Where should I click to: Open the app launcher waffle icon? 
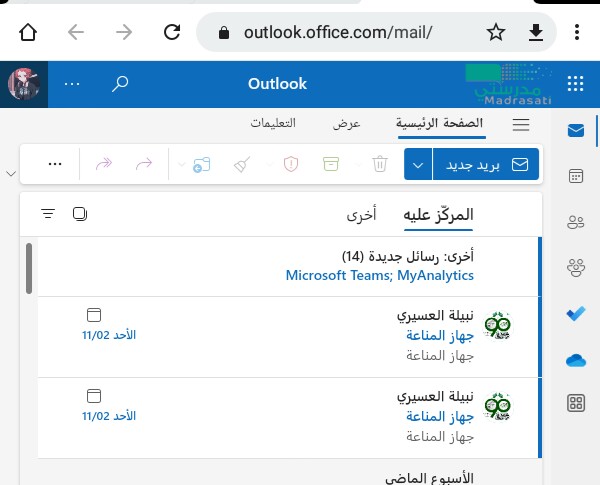coord(575,84)
